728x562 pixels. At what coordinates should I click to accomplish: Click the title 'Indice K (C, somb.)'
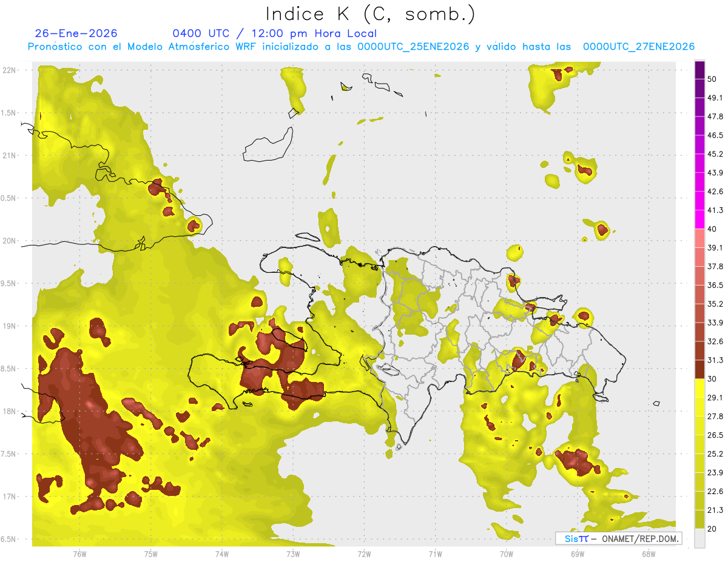point(370,14)
